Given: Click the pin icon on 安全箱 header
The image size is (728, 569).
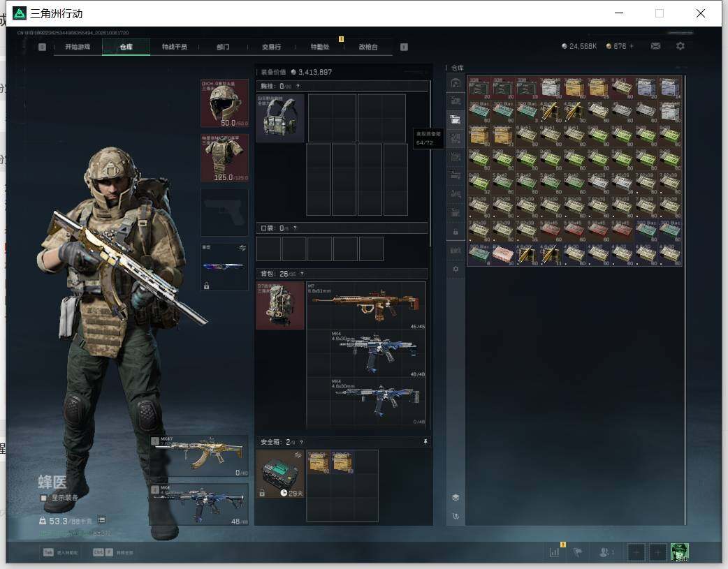Looking at the screenshot, I should pos(425,442).
